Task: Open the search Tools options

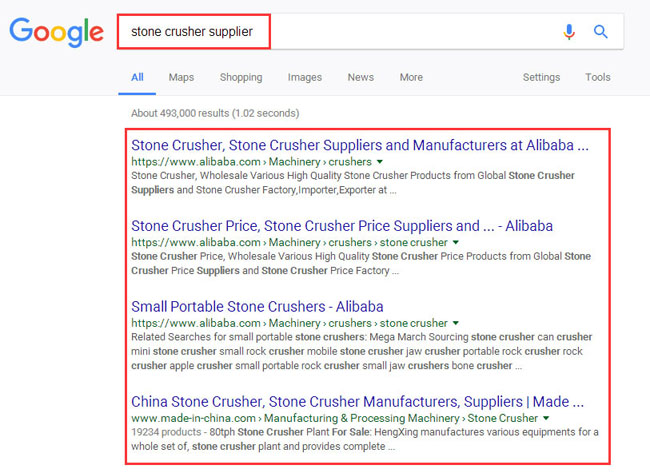Action: tap(598, 77)
